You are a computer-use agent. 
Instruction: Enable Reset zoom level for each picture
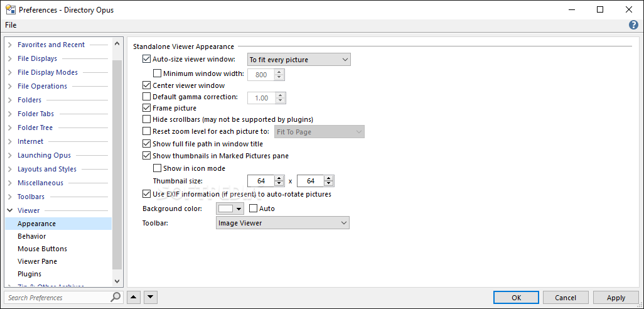[146, 131]
